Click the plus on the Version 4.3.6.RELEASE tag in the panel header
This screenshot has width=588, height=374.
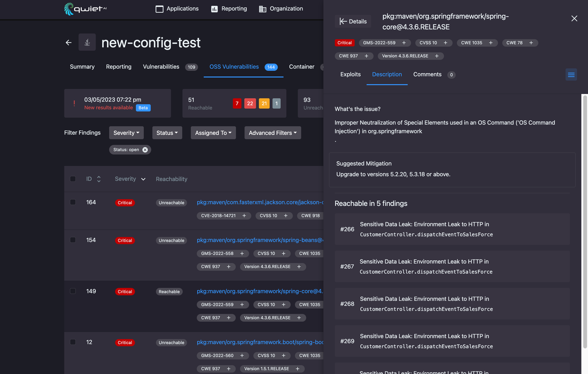coord(437,56)
